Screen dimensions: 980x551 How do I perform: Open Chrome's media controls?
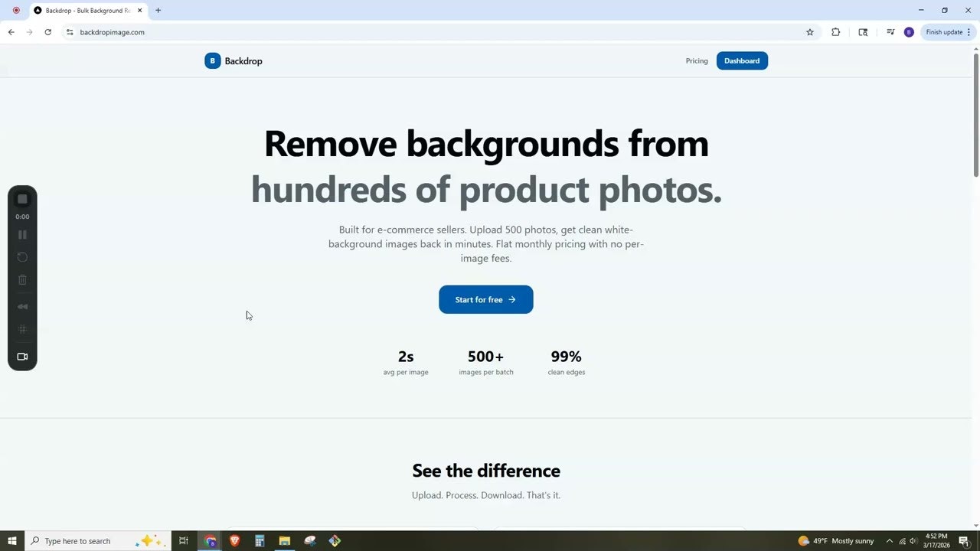[890, 32]
